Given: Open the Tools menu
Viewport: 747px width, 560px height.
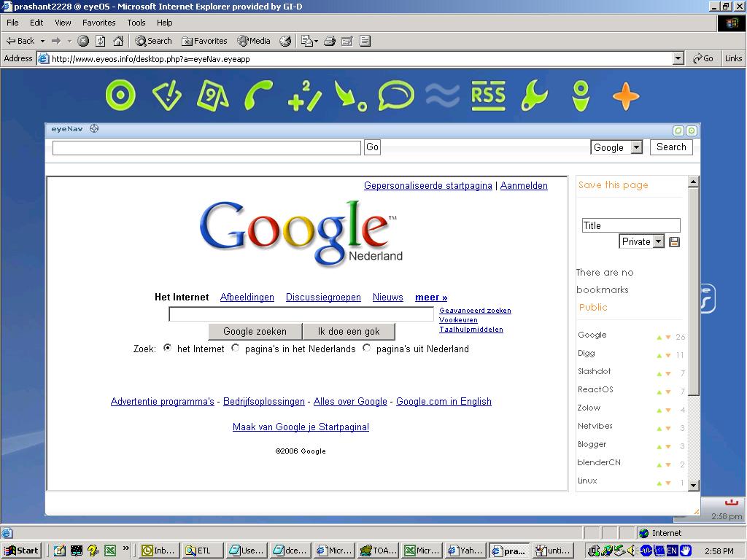Looking at the screenshot, I should (136, 23).
